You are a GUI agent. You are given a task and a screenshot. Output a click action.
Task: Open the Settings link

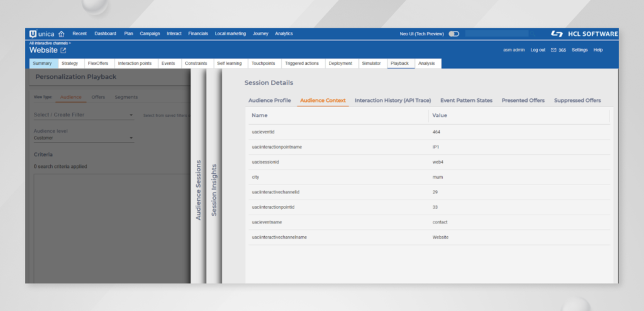pos(580,50)
